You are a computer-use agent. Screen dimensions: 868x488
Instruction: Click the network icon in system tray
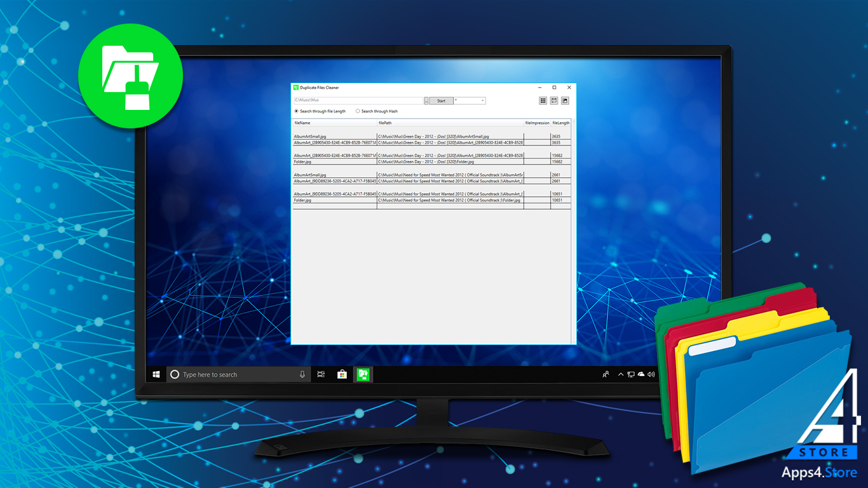point(631,374)
